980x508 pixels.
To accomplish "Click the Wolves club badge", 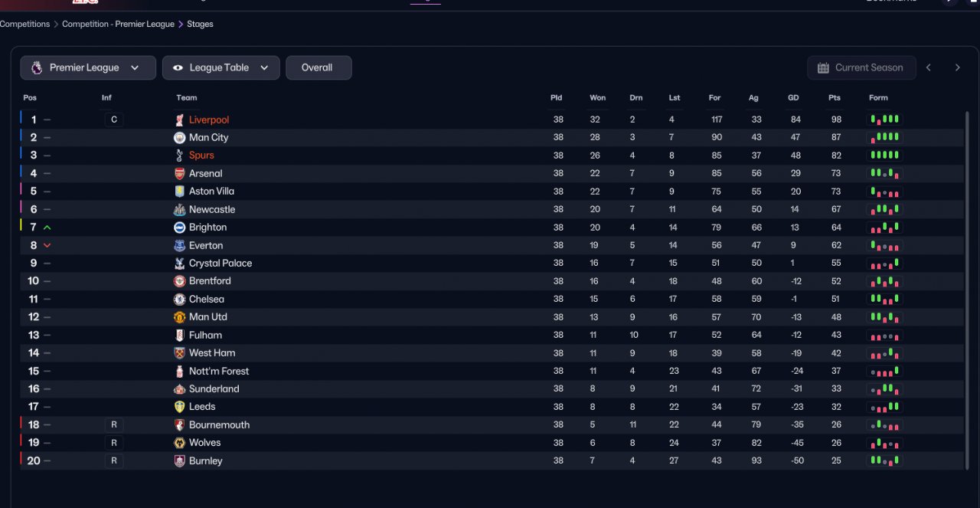I will coord(179,443).
